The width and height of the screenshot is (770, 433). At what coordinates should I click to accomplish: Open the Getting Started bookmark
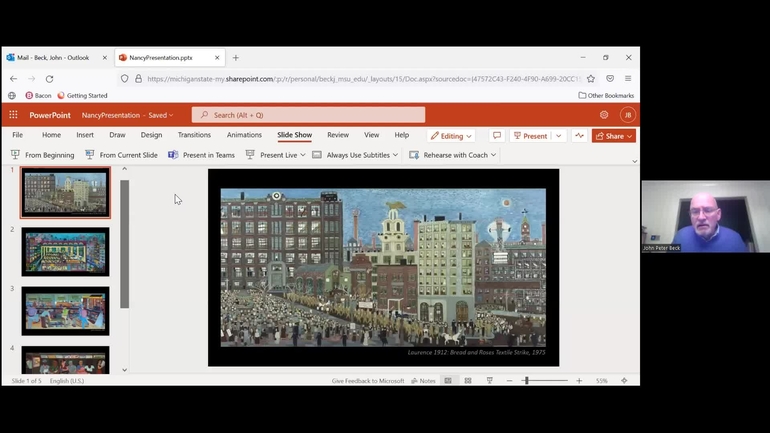tap(82, 96)
